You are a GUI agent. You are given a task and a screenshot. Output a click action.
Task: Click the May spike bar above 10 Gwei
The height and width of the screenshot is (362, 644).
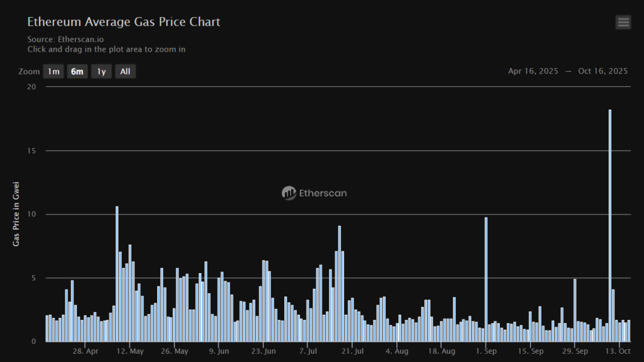point(117,274)
